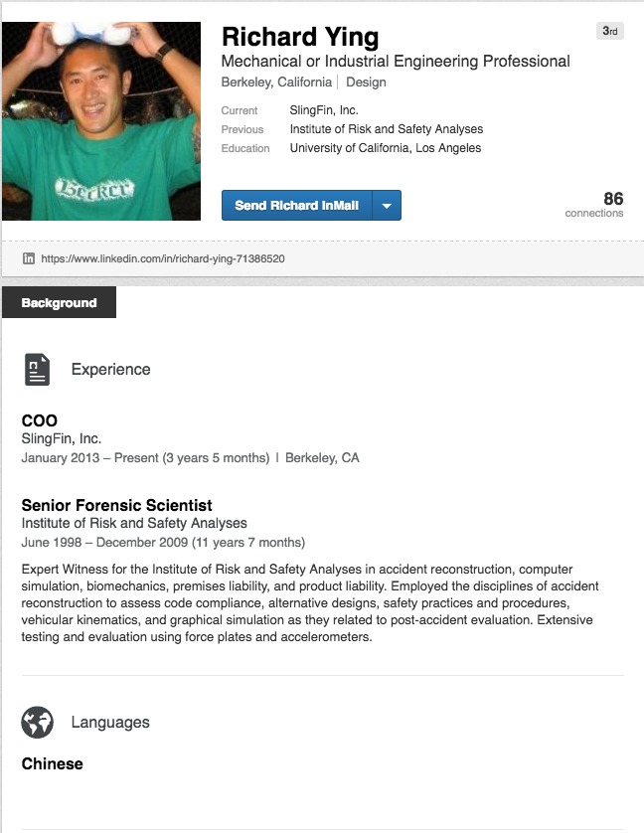Image resolution: width=644 pixels, height=833 pixels.
Task: Click the Experience section document icon
Action: (x=37, y=369)
